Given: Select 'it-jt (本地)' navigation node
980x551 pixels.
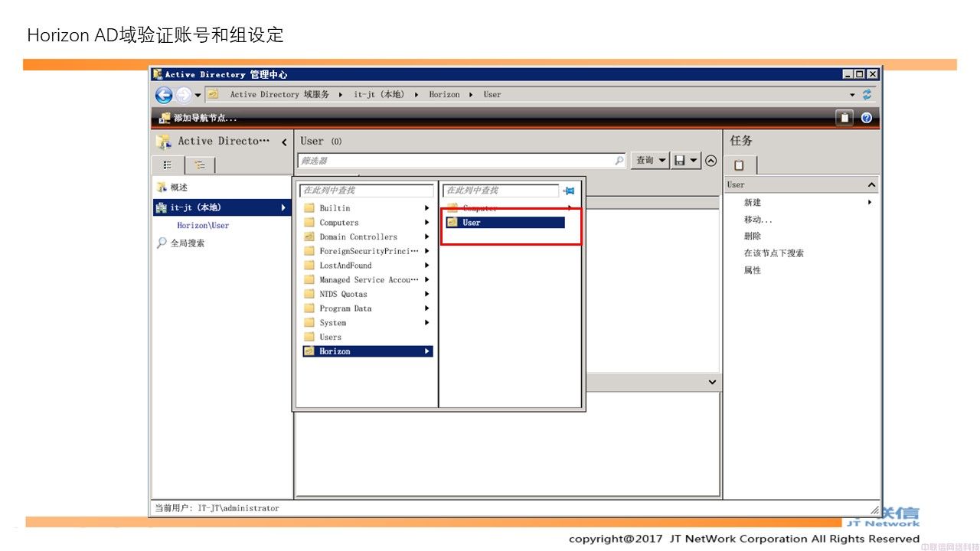Looking at the screenshot, I should pyautogui.click(x=222, y=207).
